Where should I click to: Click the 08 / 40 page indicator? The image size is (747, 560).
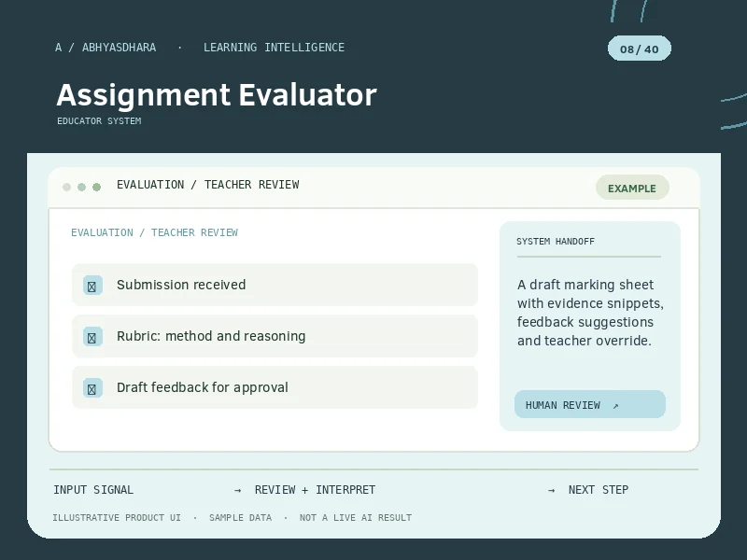click(640, 49)
